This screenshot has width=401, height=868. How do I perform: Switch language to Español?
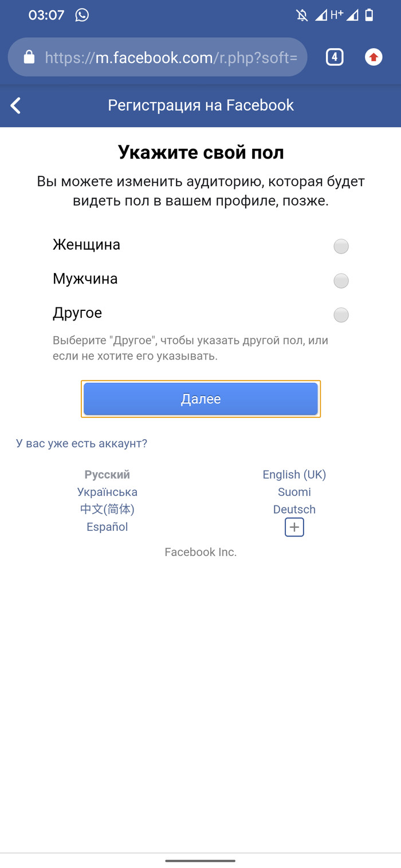point(107,527)
